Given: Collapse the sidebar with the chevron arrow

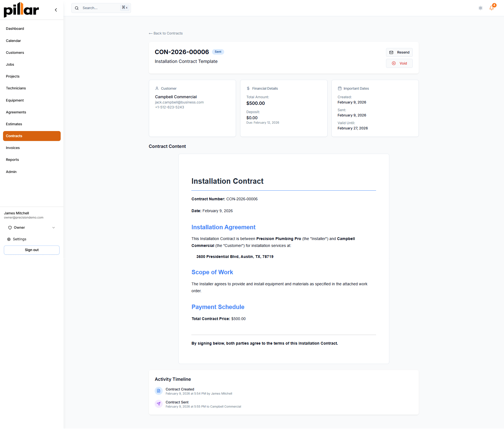Looking at the screenshot, I should tap(56, 10).
